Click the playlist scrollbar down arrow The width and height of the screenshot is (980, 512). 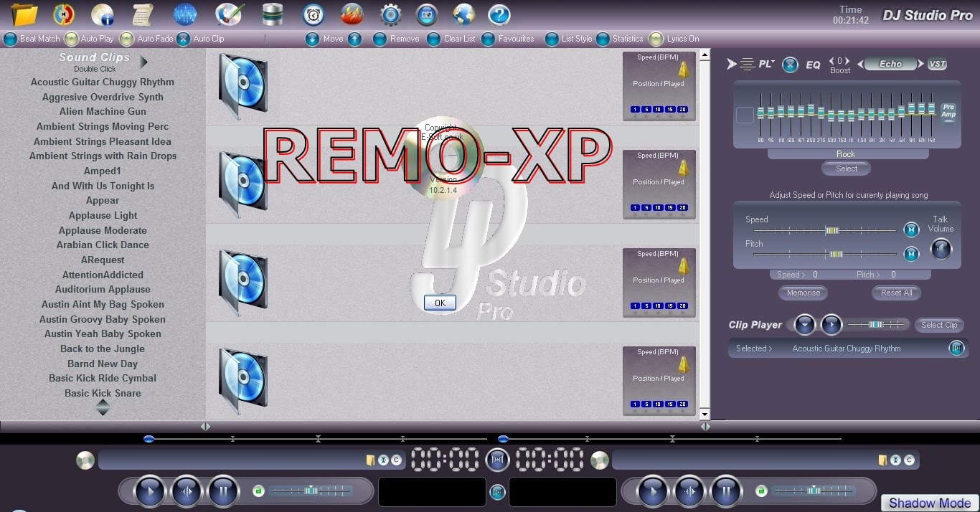[705, 414]
